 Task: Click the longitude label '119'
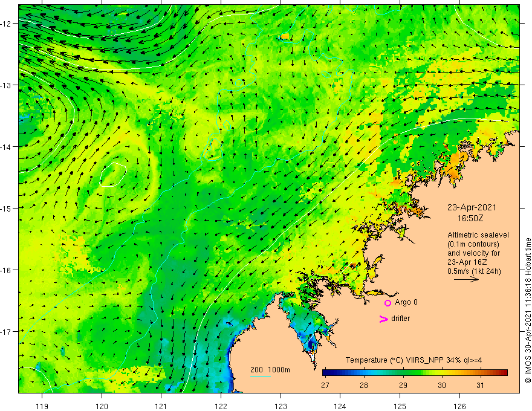click(x=42, y=406)
